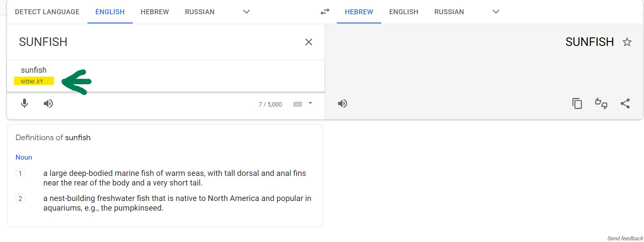Select Detect Language source tab

(x=47, y=12)
